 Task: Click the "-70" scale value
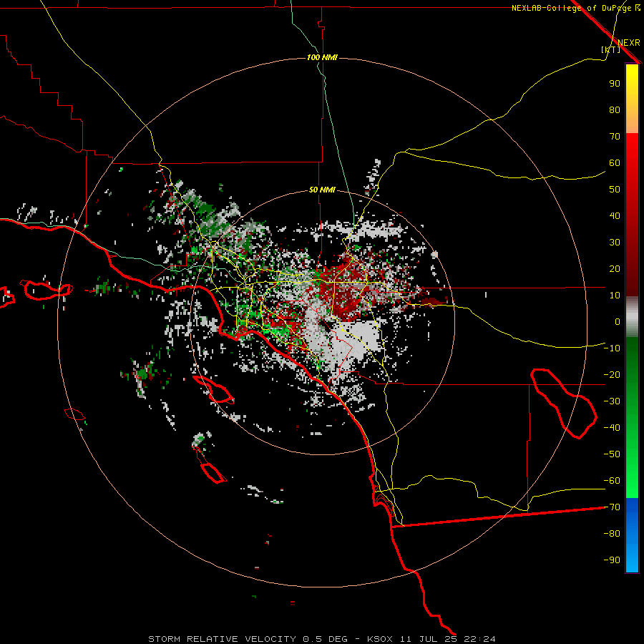coord(612,507)
